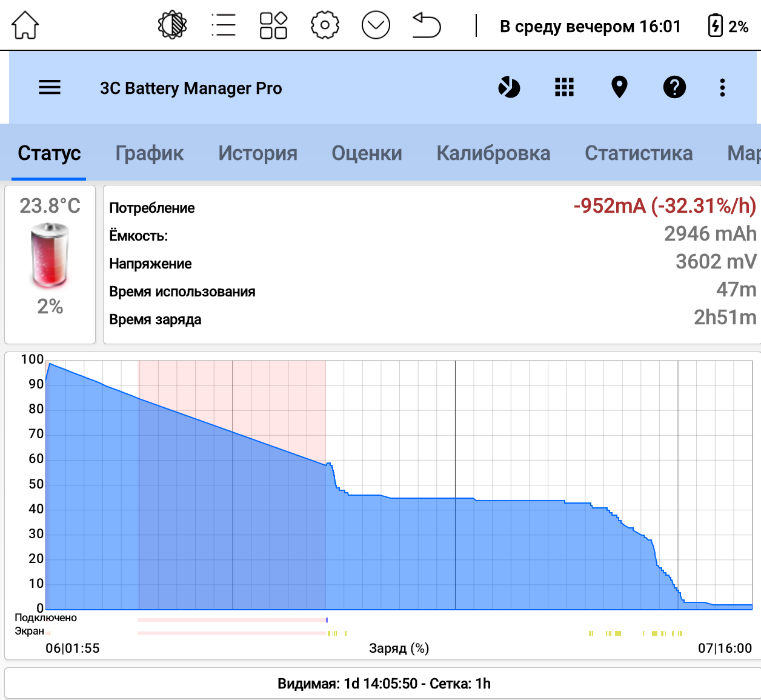Tap the 2h51m charge time value
The image size is (761, 700).
click(x=725, y=318)
